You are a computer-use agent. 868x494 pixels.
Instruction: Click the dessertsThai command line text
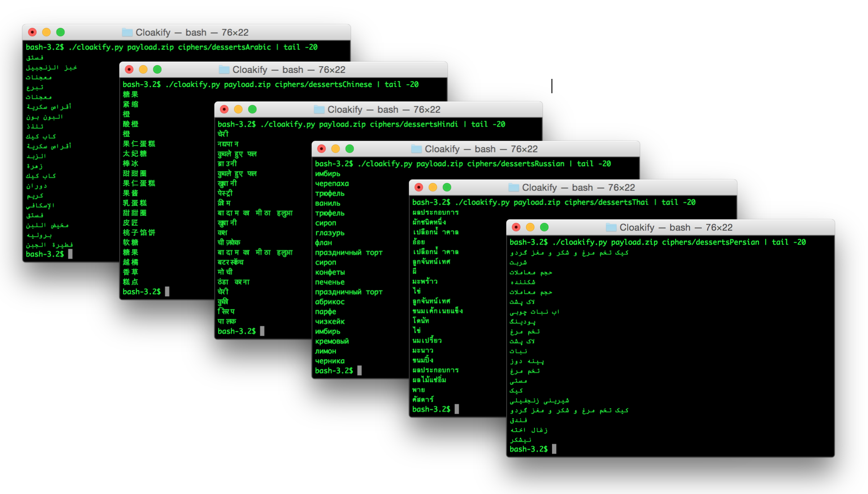(554, 202)
